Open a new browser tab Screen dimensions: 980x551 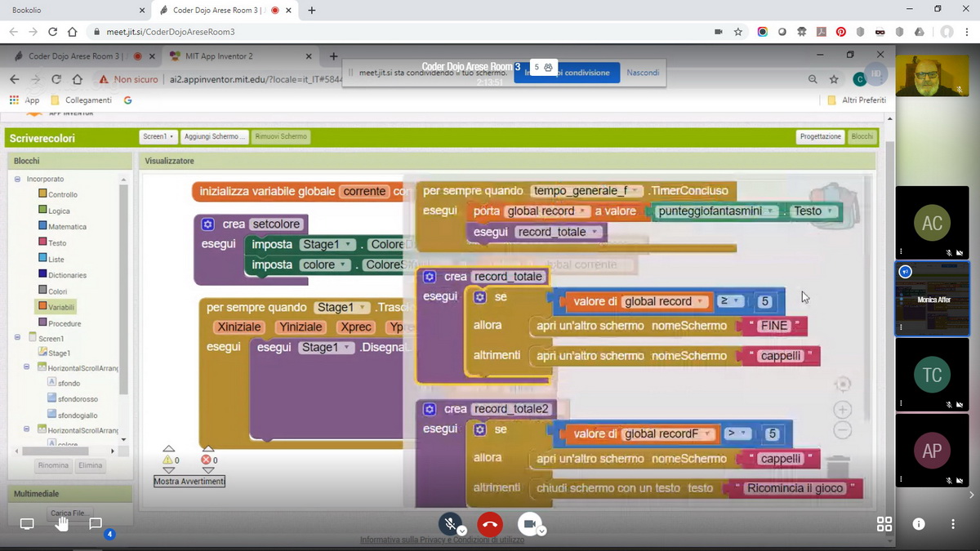(x=312, y=11)
